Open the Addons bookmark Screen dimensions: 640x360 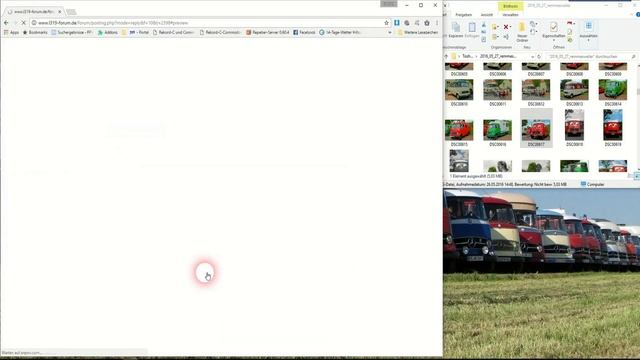108,32
